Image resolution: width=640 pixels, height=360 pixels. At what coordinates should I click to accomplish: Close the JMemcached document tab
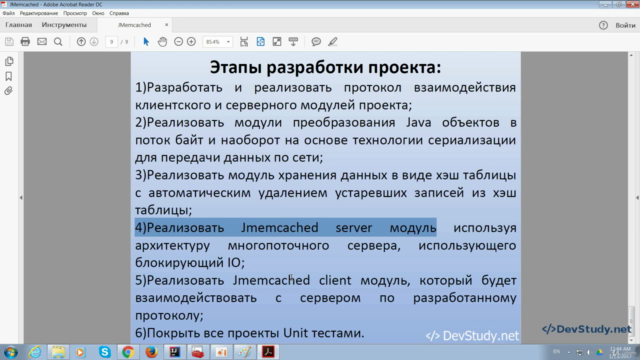coord(166,25)
